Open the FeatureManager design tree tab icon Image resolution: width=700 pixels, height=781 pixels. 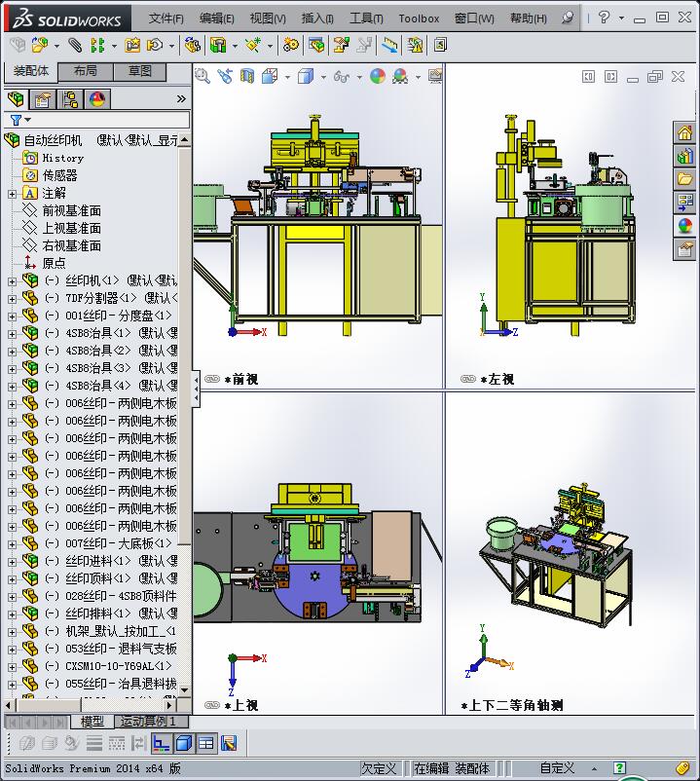click(x=16, y=99)
